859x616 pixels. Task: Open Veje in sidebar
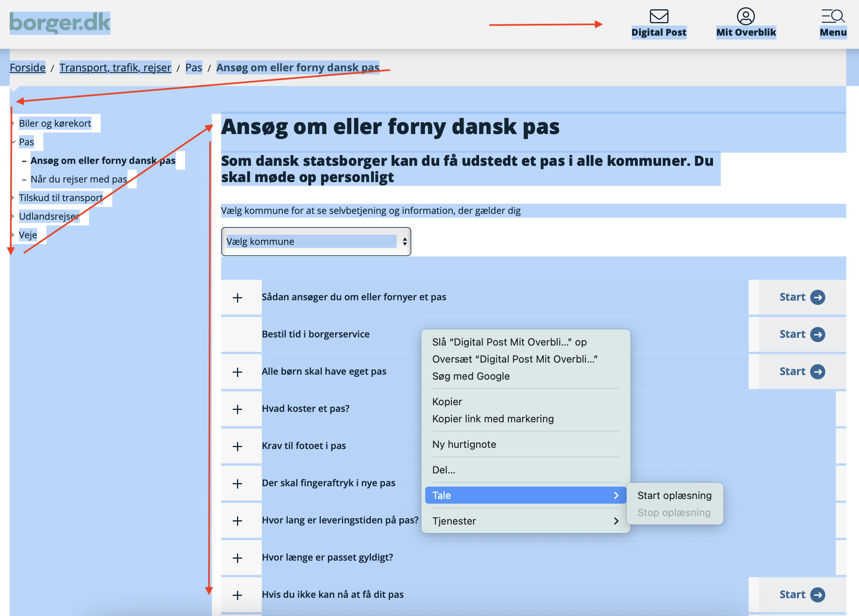tap(28, 235)
